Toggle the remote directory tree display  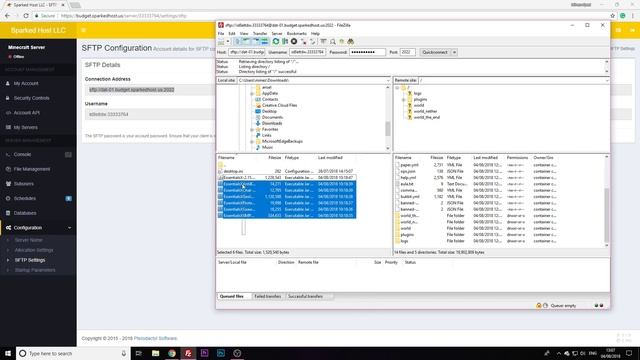pyautogui.click(x=256, y=42)
